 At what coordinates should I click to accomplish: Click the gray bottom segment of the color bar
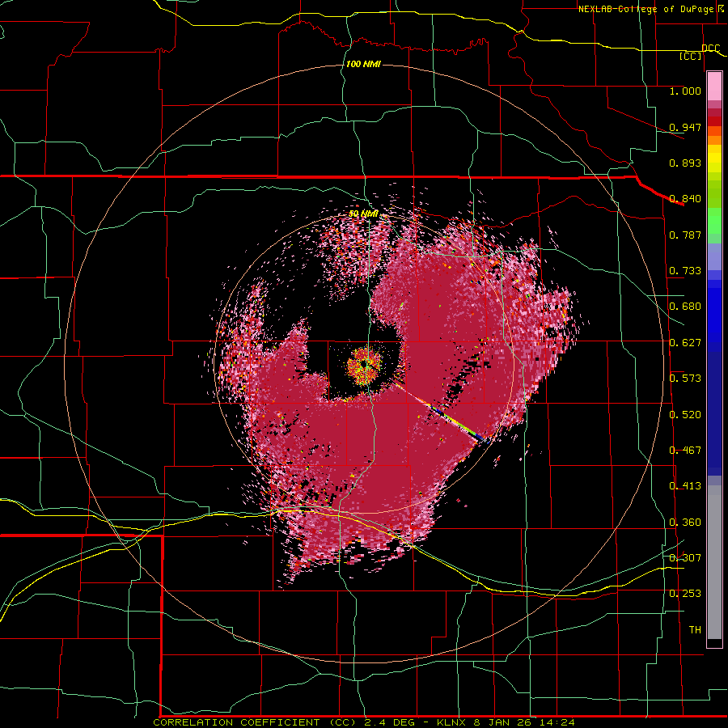point(714,562)
